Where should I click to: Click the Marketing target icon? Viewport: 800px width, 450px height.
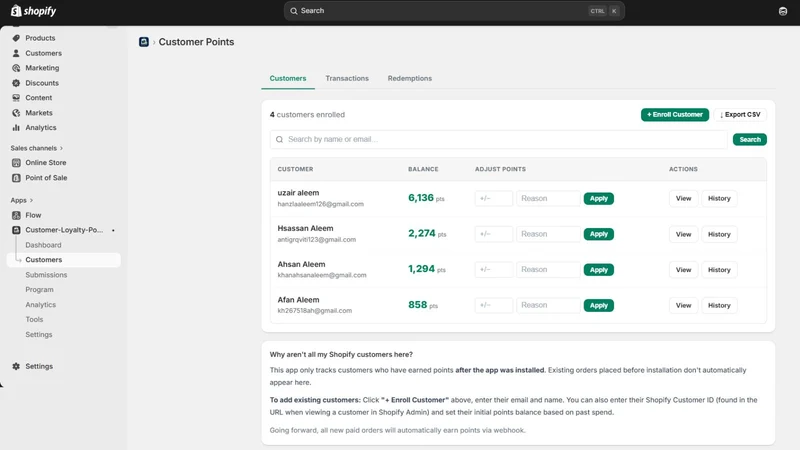pos(16,68)
